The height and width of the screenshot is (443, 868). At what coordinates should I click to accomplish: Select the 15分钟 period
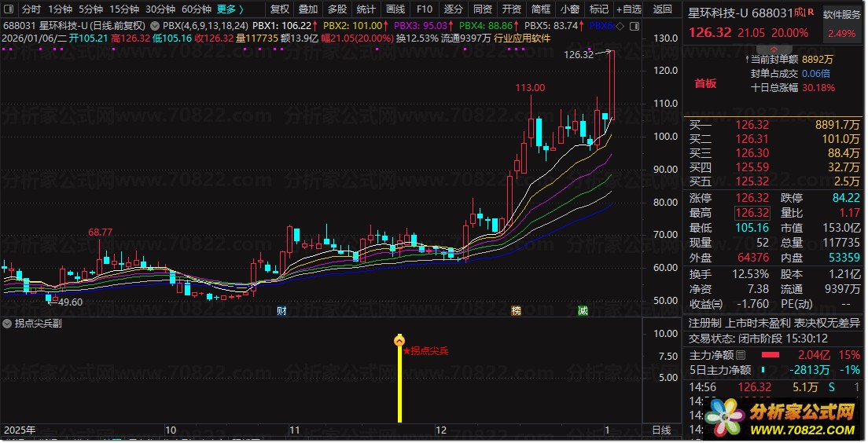[124, 9]
